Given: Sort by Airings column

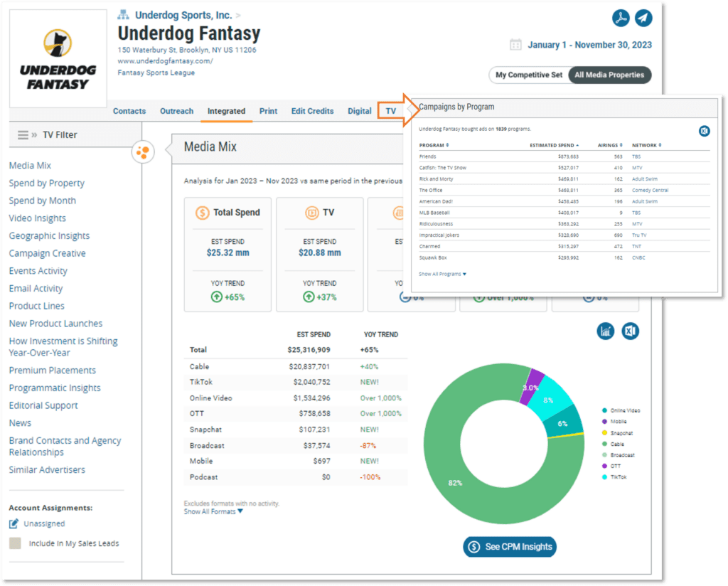Looking at the screenshot, I should 610,145.
